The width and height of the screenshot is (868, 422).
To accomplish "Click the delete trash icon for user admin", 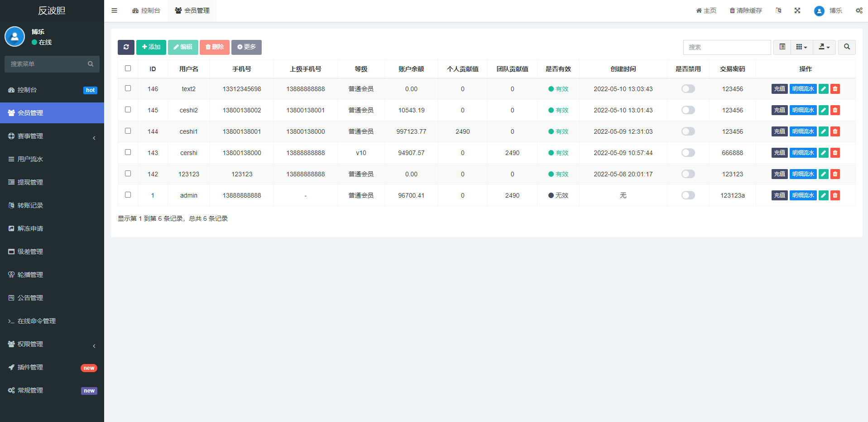I will click(835, 195).
